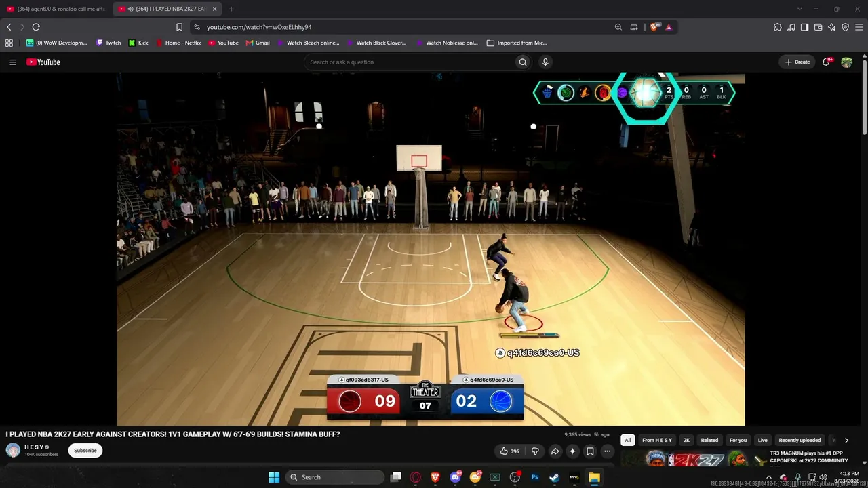This screenshot has height=488, width=868.
Task: Open the Brave VPN shield icon
Action: tap(845, 27)
